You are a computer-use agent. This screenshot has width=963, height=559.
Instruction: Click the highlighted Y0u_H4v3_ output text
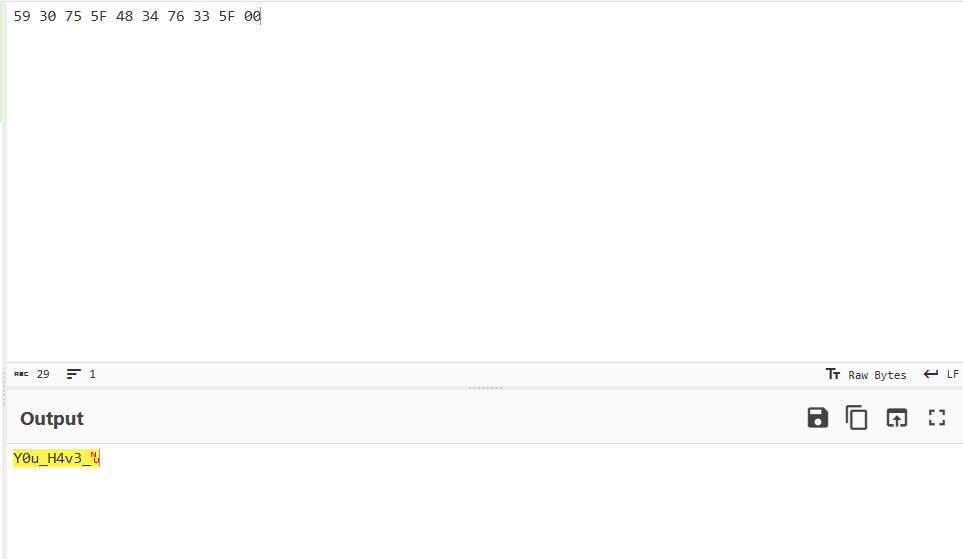[52, 458]
